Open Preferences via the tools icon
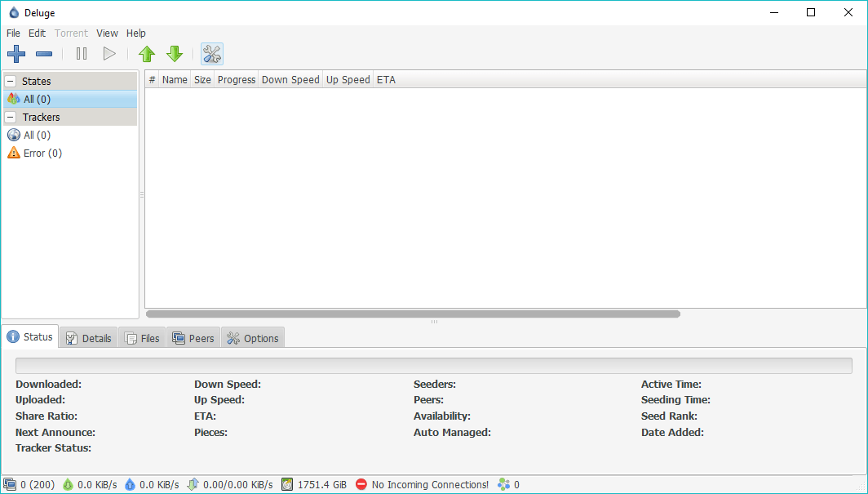 [211, 54]
